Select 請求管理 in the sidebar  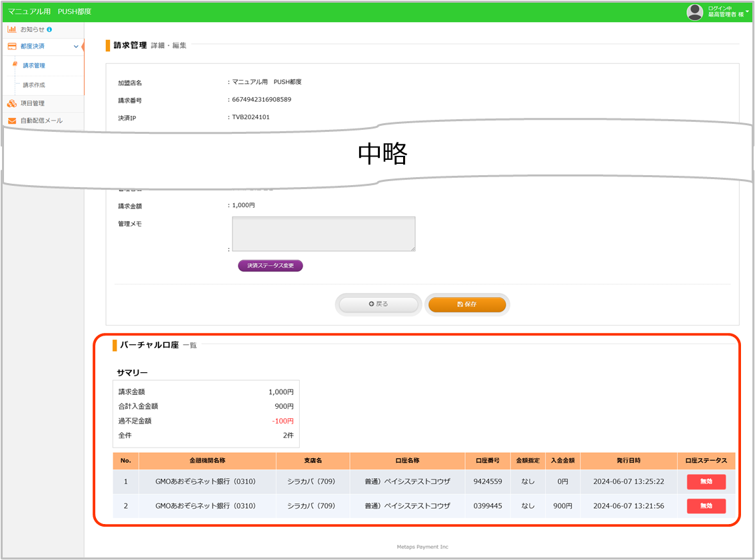click(x=34, y=66)
